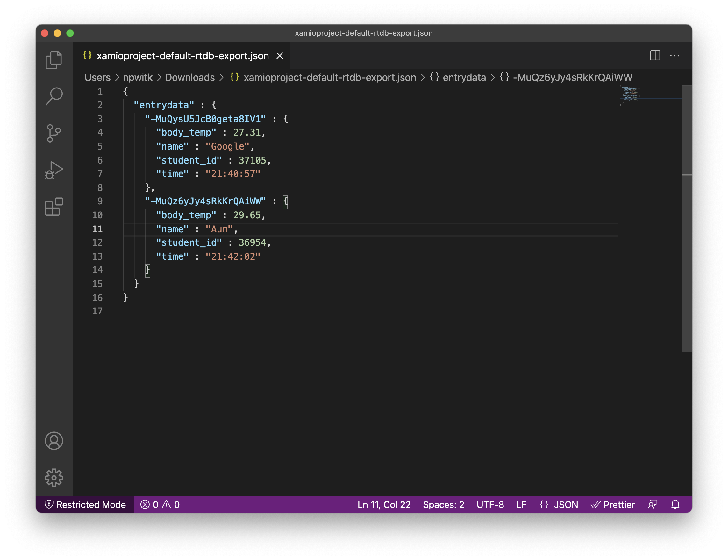Select the xamioproject-default-rtdb-export.json tab

pyautogui.click(x=182, y=56)
